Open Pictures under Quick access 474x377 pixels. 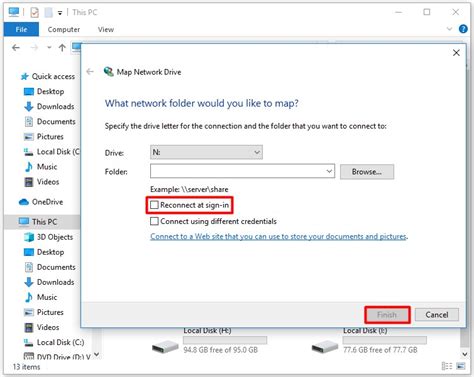pyautogui.click(x=44, y=136)
